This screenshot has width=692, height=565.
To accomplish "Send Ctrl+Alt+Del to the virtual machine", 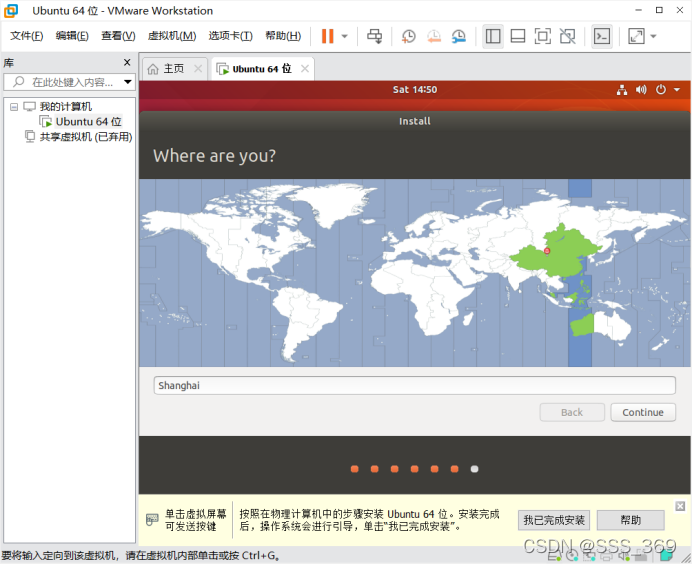I will [375, 36].
